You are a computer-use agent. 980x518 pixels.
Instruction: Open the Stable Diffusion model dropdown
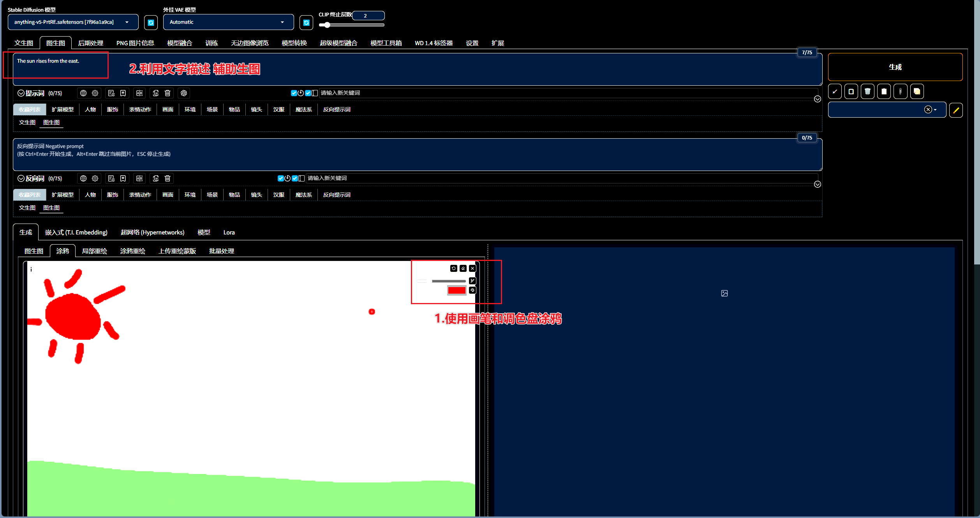(x=73, y=22)
